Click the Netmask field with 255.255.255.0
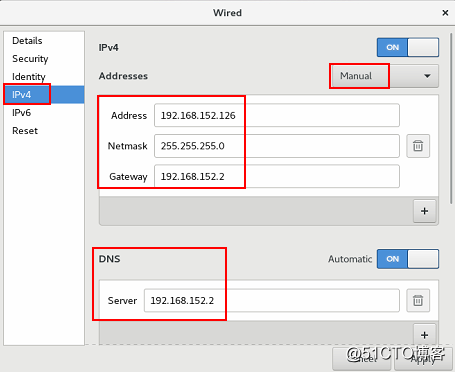Viewport: 455px width, 372px height. pos(277,146)
